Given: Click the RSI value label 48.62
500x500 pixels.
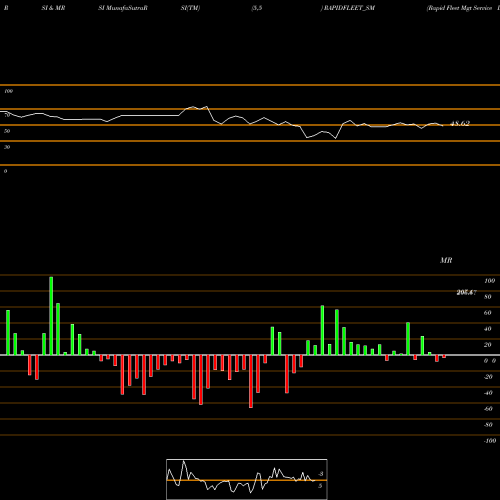Looking at the screenshot, I should click(x=460, y=124).
